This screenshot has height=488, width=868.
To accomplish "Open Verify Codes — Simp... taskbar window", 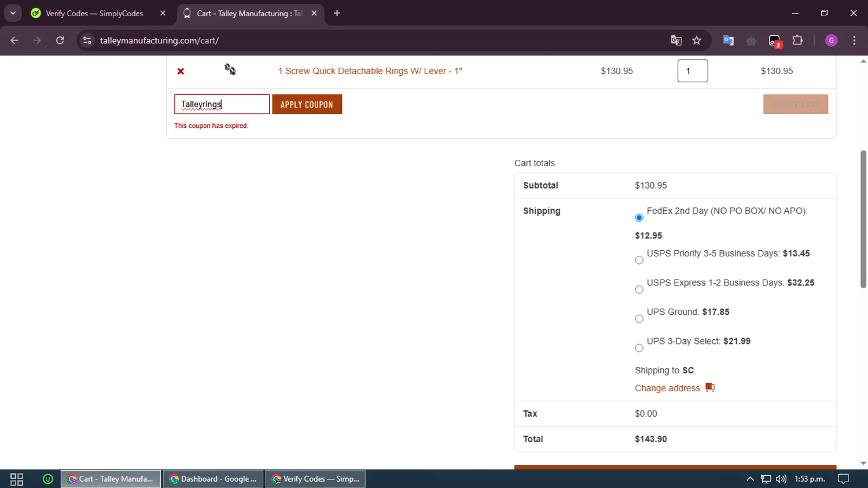I will tap(316, 479).
